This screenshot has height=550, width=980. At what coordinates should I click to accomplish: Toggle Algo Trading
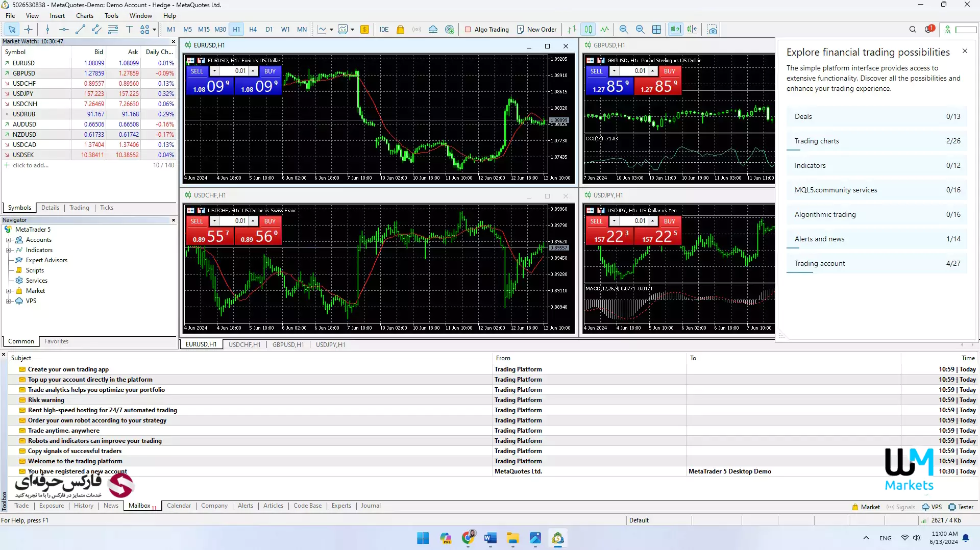coord(486,30)
